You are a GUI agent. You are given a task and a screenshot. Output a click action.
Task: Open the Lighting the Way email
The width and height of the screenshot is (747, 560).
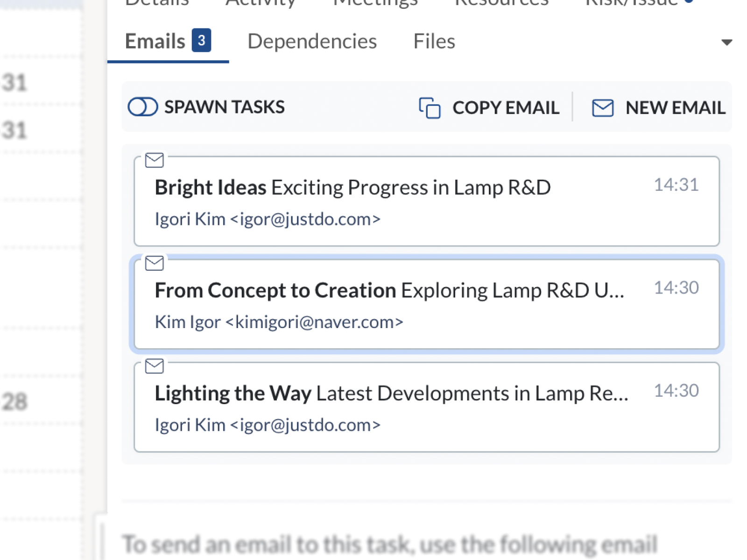(x=391, y=393)
